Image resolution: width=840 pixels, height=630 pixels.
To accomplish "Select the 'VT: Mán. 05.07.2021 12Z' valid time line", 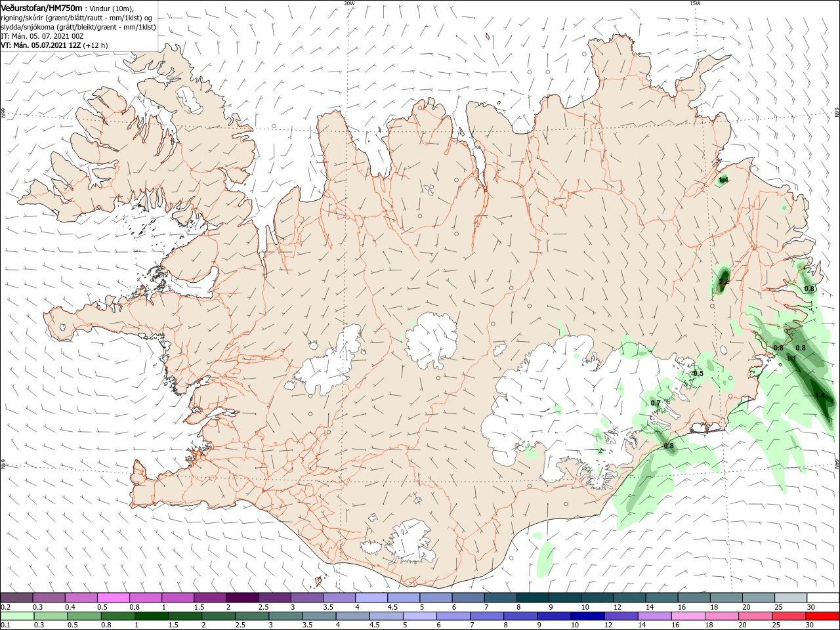I will pos(41,45).
